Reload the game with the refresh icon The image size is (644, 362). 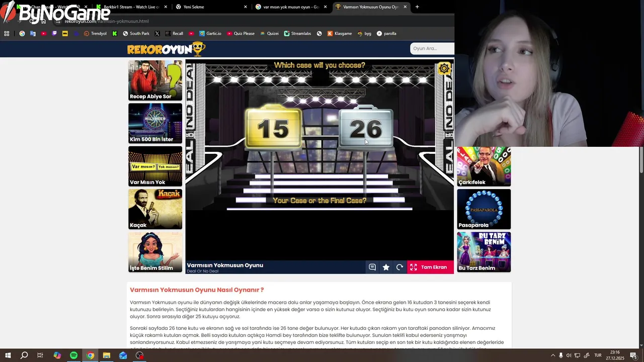[399, 267]
